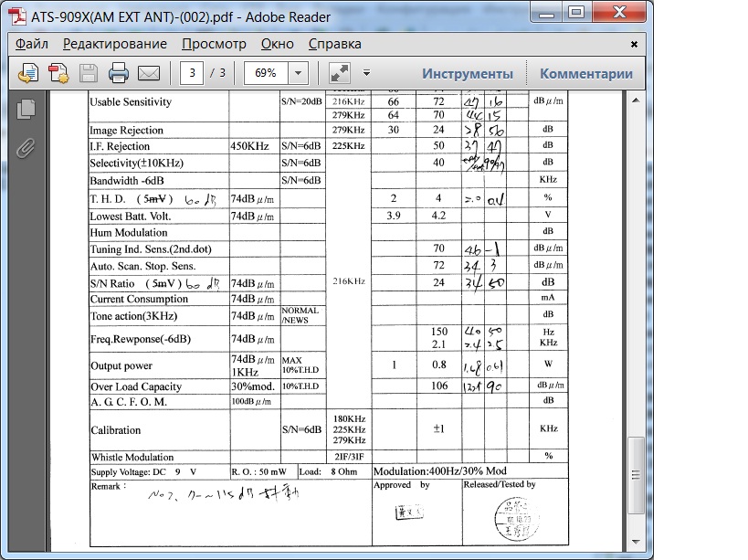
Task: Click the vertical scrollbar down arrow
Action: [x=636, y=542]
